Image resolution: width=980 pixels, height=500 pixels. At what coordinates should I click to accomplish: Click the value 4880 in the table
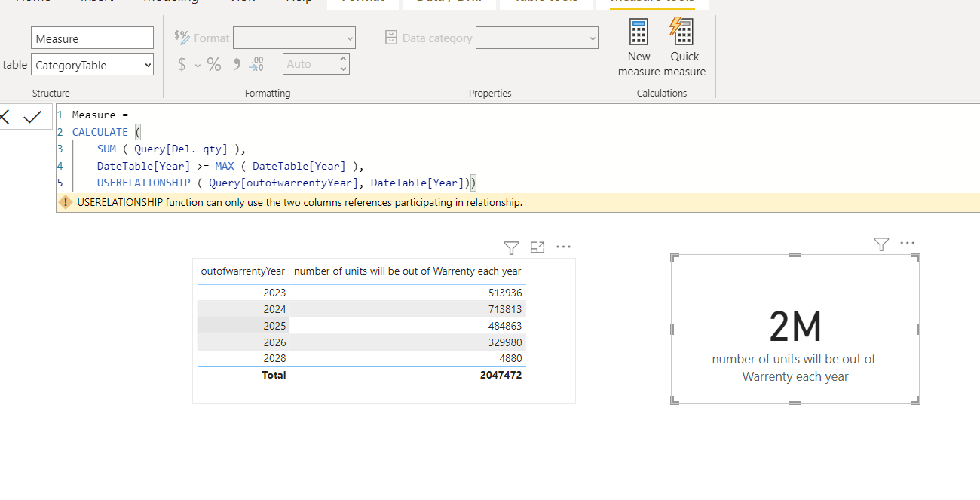[510, 358]
